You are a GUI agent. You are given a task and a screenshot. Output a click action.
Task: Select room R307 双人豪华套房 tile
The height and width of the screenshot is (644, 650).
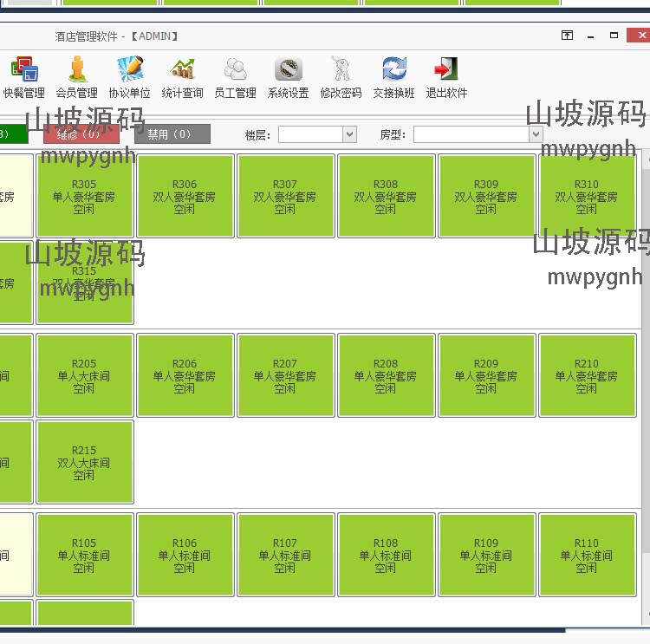click(x=286, y=196)
